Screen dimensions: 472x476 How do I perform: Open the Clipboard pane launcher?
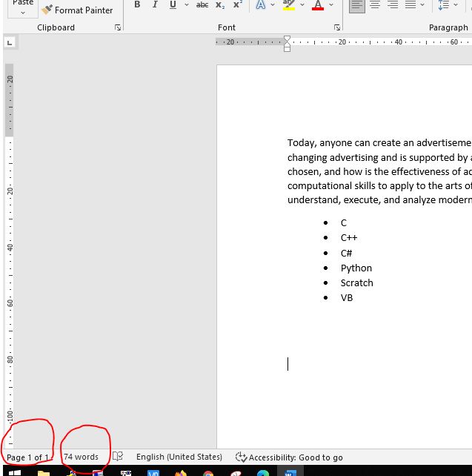pyautogui.click(x=118, y=28)
